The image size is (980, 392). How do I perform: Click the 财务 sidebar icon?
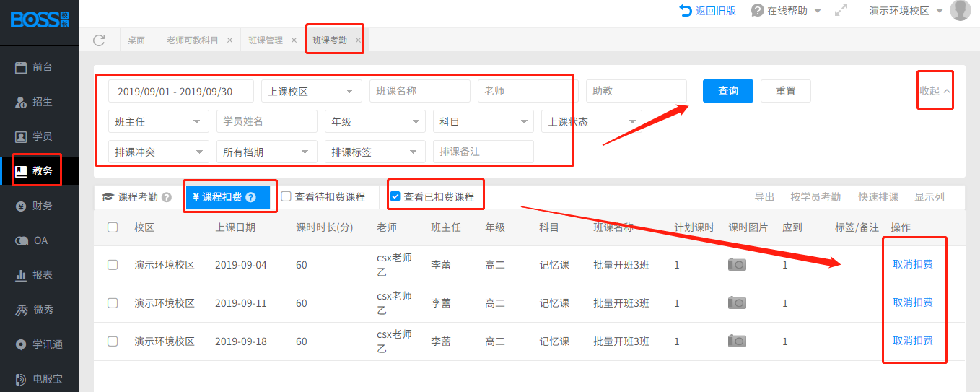[x=22, y=206]
